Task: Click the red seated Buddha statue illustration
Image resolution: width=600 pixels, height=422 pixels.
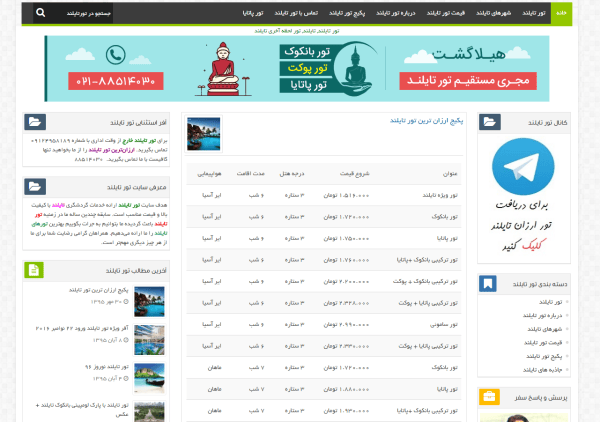Action: click(x=223, y=69)
